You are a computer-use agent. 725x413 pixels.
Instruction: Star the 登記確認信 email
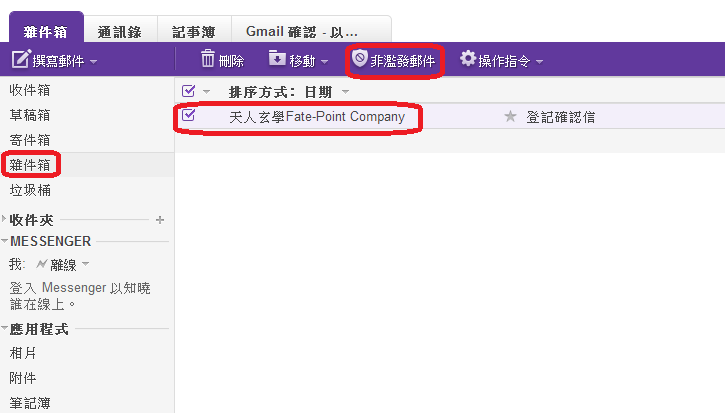click(x=510, y=117)
